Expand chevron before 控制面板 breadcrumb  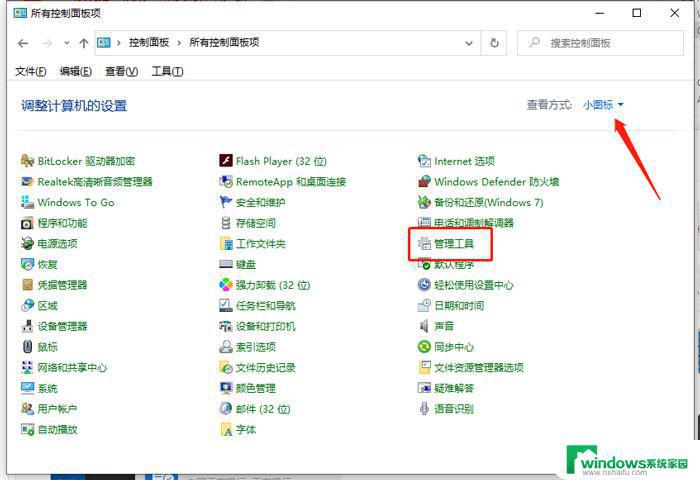coord(119,43)
